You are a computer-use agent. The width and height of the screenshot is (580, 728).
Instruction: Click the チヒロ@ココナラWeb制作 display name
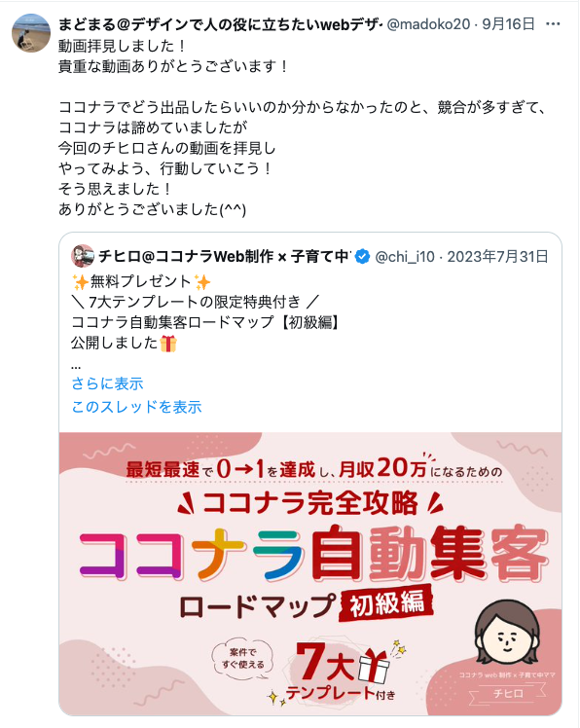point(225,256)
